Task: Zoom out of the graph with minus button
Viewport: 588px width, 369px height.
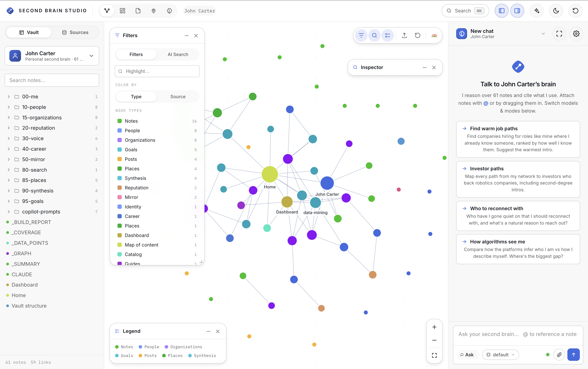Action: 434,340
